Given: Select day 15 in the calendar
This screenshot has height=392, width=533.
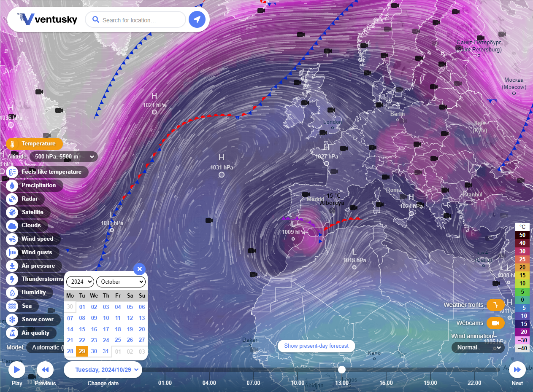Looking at the screenshot, I should (82, 329).
